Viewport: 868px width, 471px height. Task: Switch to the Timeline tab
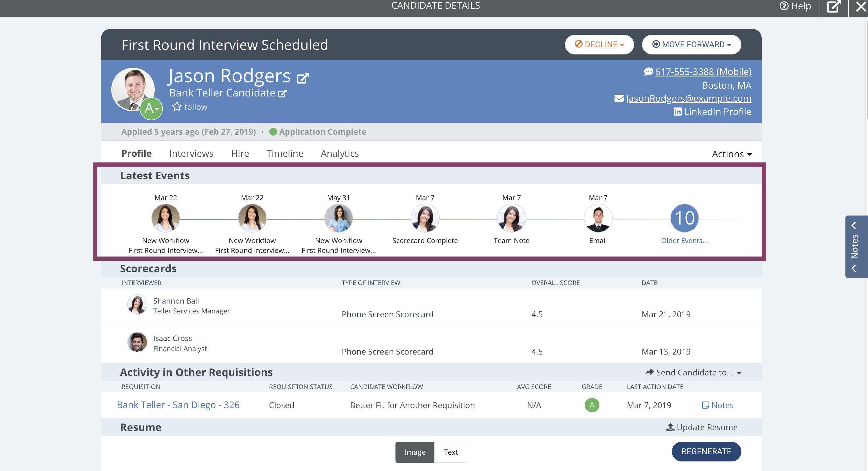[285, 153]
